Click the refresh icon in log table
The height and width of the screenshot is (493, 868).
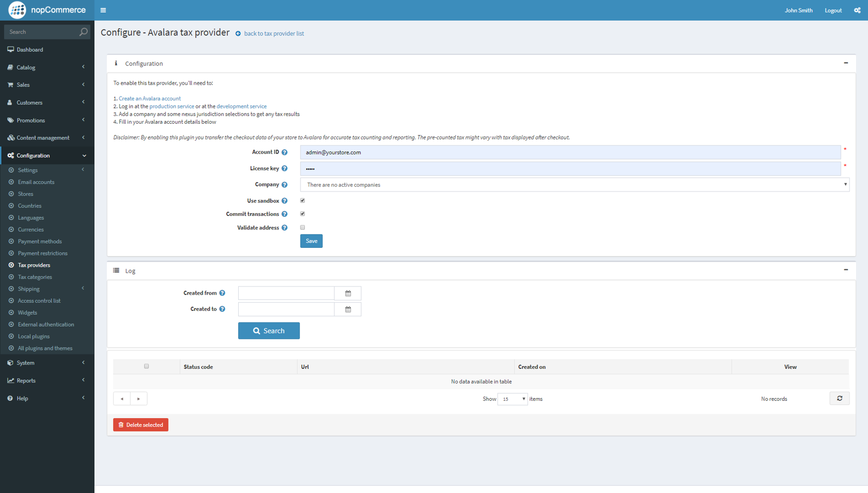click(839, 399)
